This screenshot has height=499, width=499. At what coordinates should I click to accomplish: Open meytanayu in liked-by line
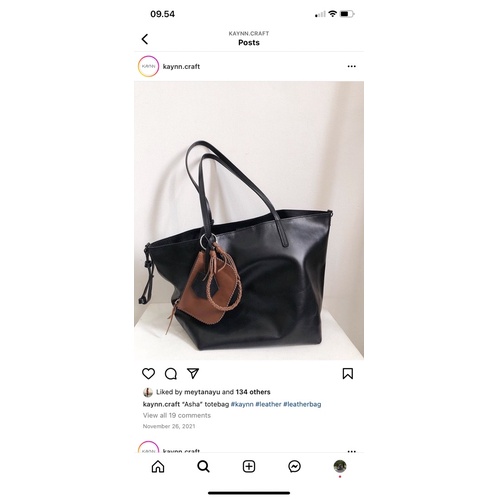pyautogui.click(x=202, y=392)
